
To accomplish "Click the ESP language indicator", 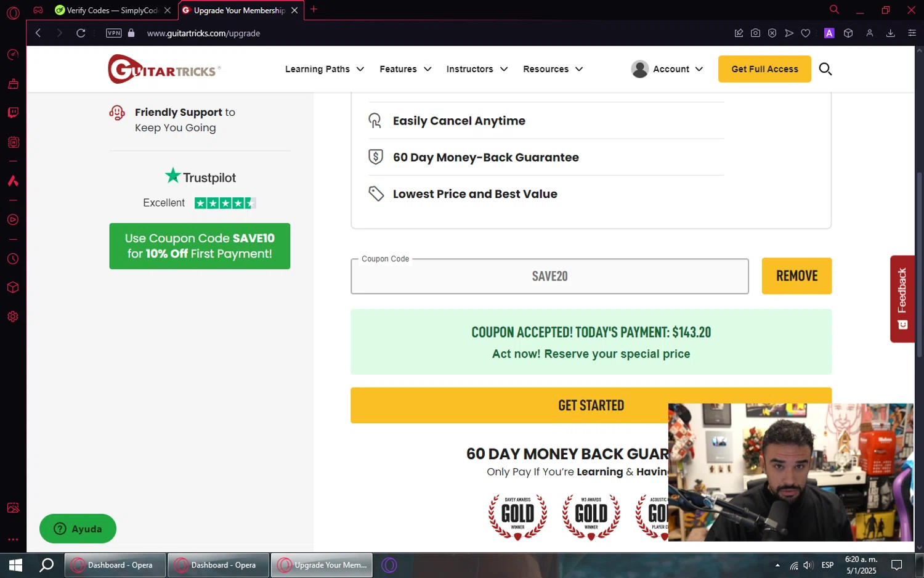I will pos(827,565).
